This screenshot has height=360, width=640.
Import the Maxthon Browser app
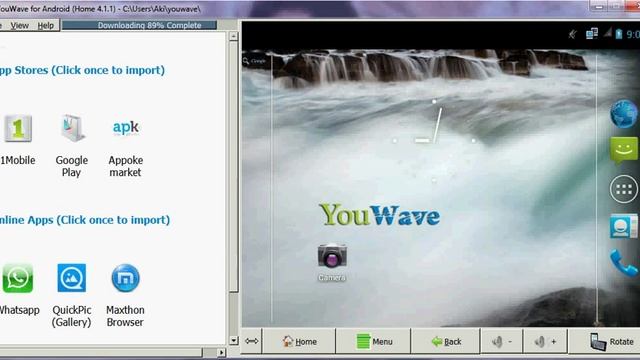click(126, 278)
